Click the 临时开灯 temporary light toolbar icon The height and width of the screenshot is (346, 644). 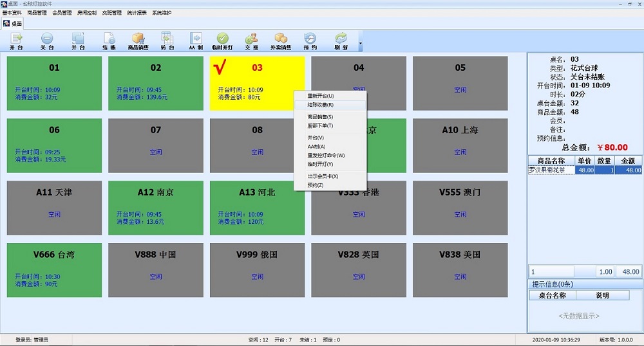coord(222,41)
